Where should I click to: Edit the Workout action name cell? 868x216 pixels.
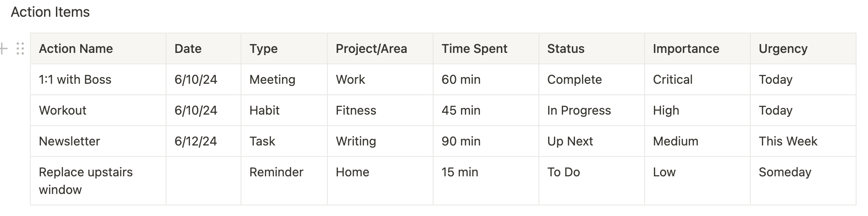[x=98, y=110]
